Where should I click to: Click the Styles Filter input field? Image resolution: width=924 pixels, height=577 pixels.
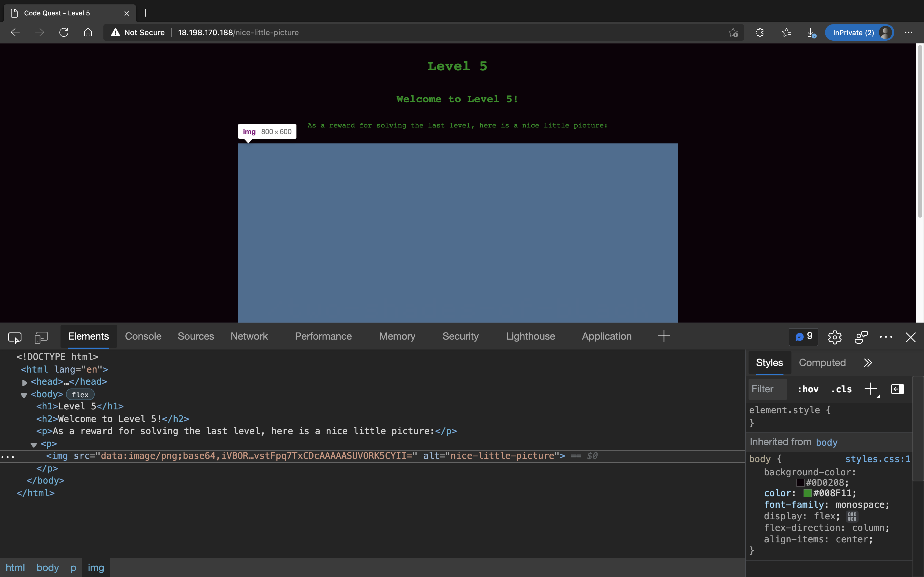pos(768,389)
